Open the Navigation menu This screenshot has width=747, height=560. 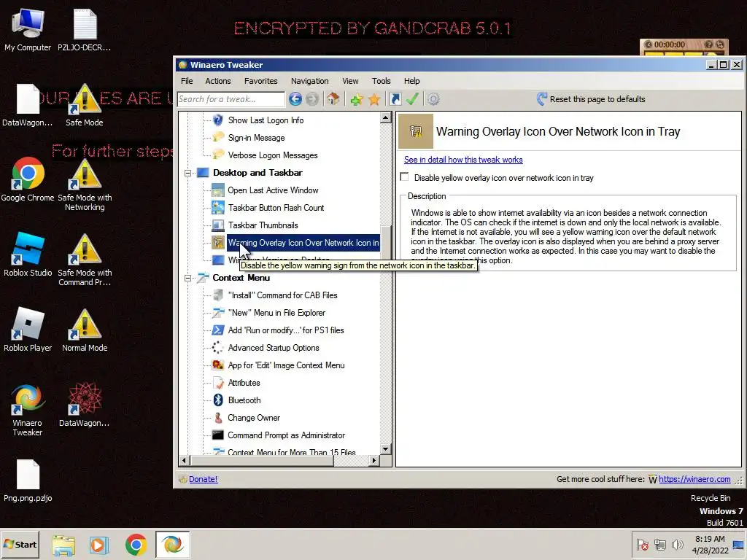tap(309, 81)
